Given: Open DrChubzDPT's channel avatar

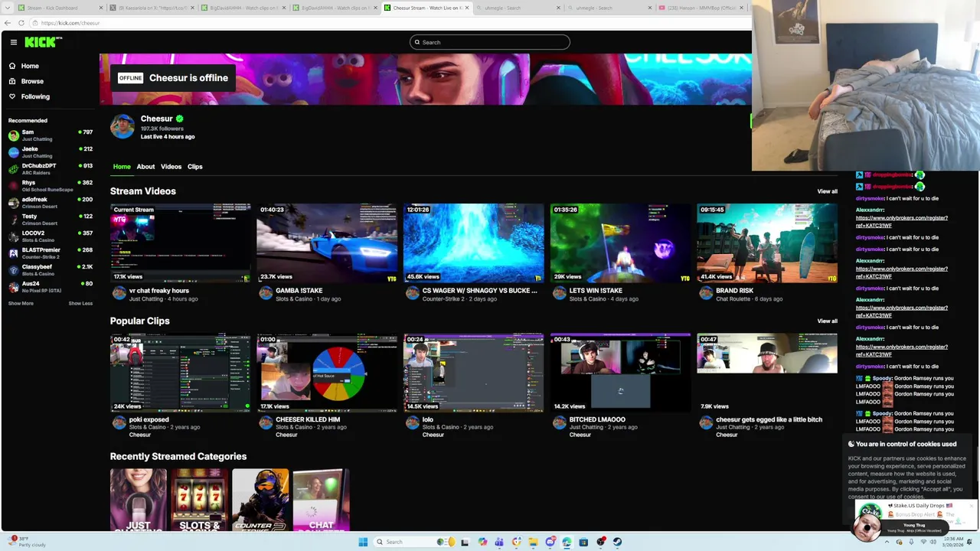Looking at the screenshot, I should click(14, 169).
